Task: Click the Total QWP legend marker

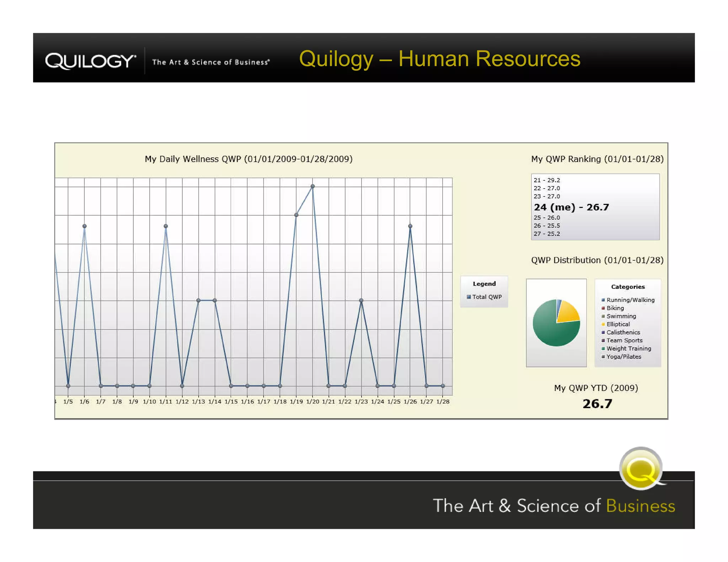Action: pos(469,297)
